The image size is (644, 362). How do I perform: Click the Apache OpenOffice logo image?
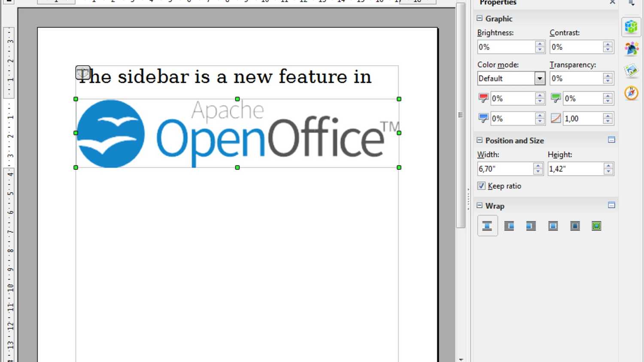click(x=237, y=133)
